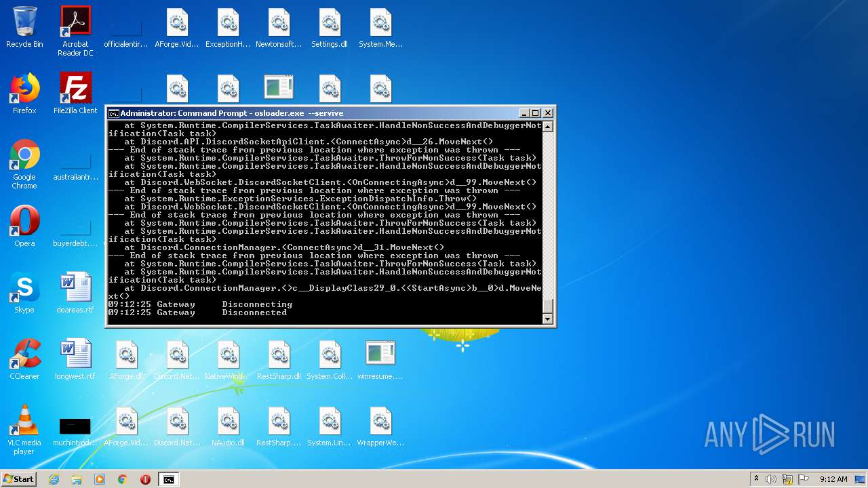Open longwest.rtf document

click(75, 360)
